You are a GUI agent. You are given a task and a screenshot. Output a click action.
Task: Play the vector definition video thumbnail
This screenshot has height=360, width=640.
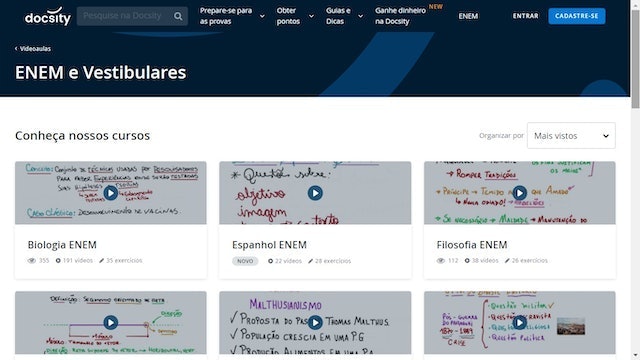coord(111,322)
